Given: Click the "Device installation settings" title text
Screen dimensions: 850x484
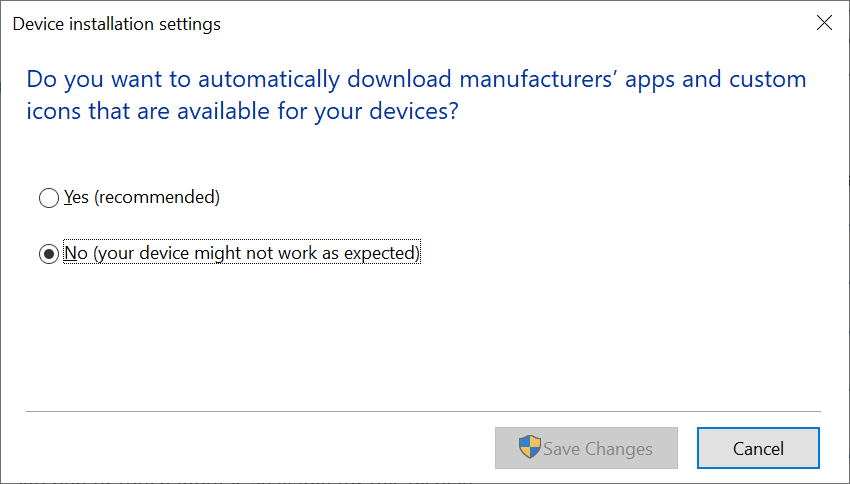Looking at the screenshot, I should pyautogui.click(x=117, y=24).
